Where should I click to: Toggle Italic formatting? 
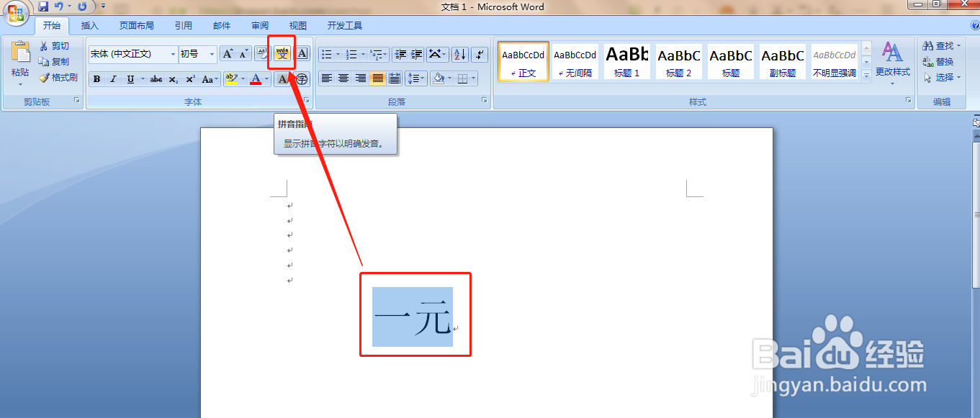112,78
